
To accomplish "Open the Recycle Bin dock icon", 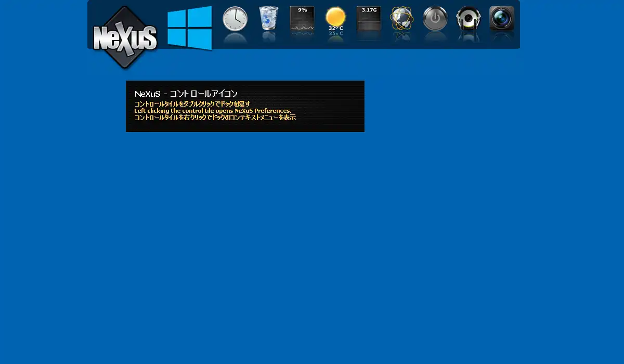I will [268, 19].
